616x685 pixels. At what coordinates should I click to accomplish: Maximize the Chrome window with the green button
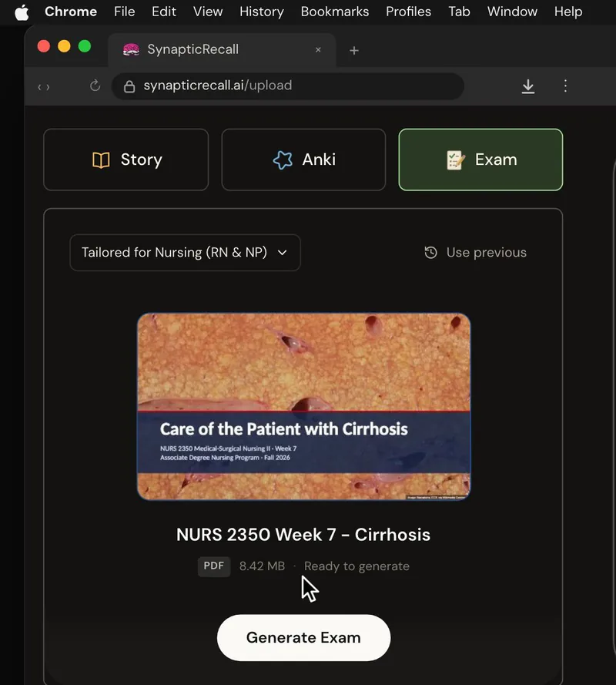point(85,46)
